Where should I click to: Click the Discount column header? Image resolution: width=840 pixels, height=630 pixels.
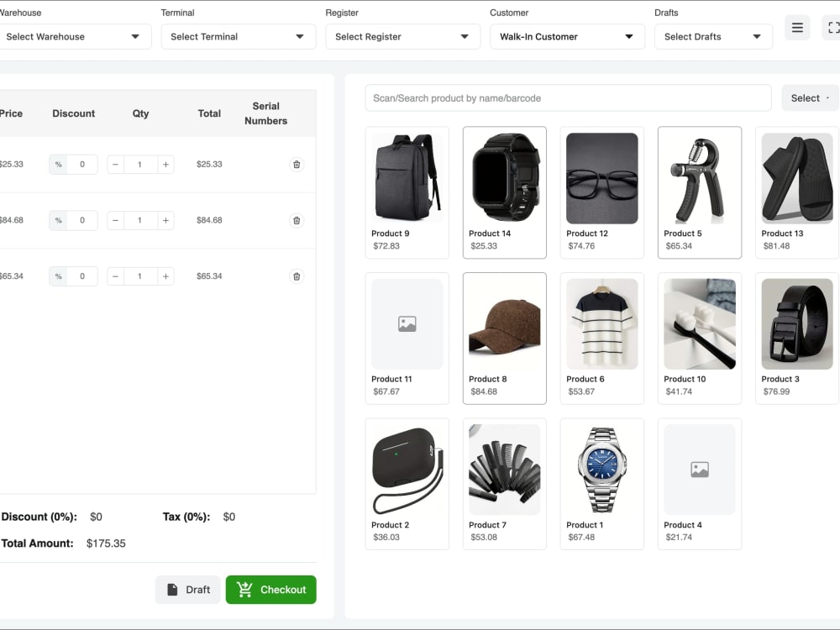(x=73, y=113)
